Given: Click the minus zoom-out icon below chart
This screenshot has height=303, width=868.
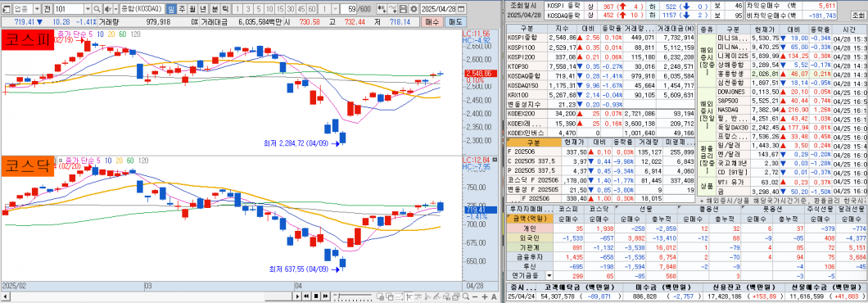Looking at the screenshot, I should 475,297.
